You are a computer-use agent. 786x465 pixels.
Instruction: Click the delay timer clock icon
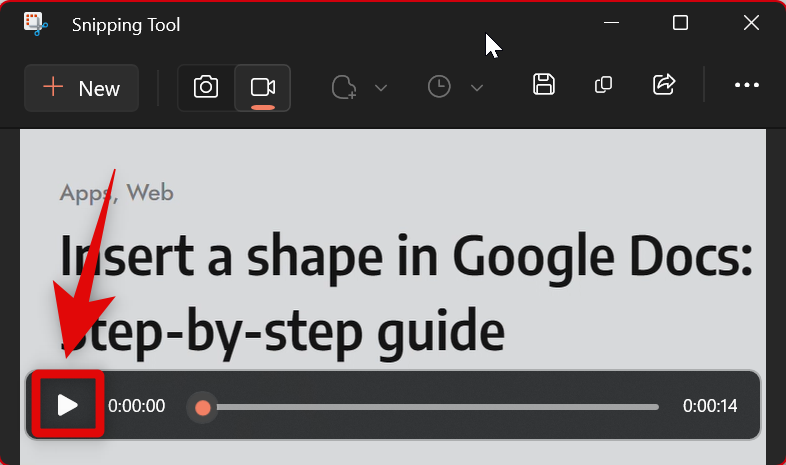[x=439, y=87]
